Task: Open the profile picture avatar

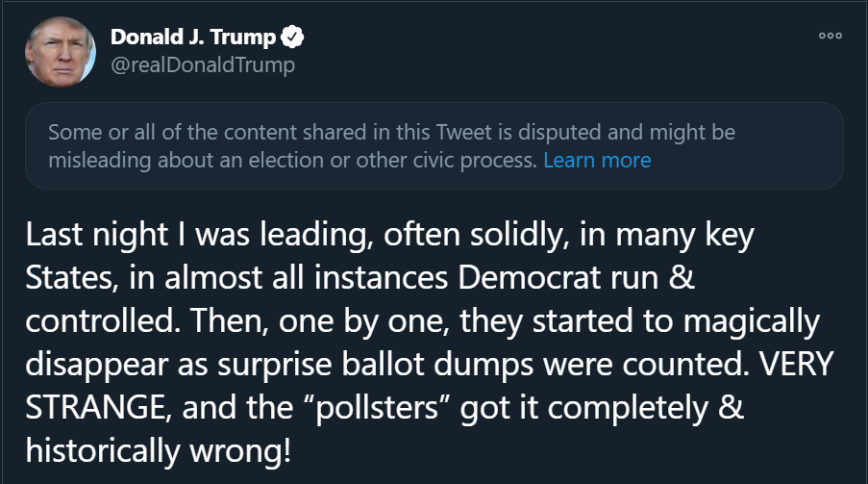Action: [x=61, y=51]
